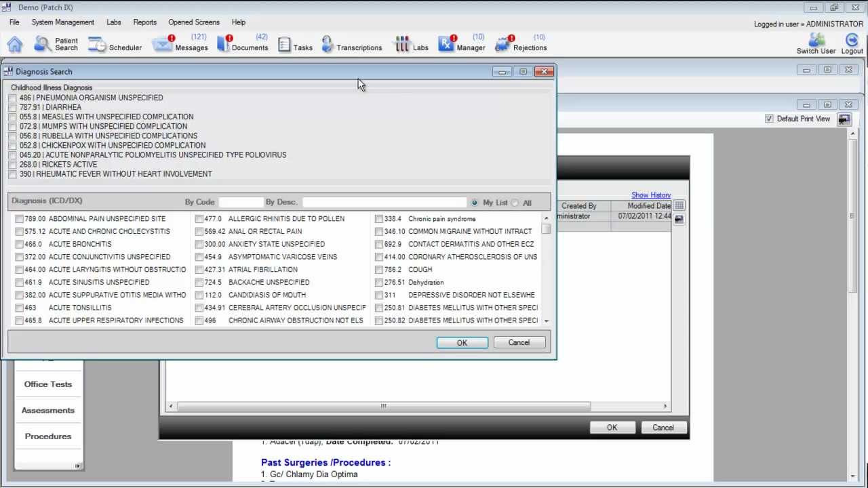Open Rejections module
This screenshot has width=868, height=488.
[521, 43]
